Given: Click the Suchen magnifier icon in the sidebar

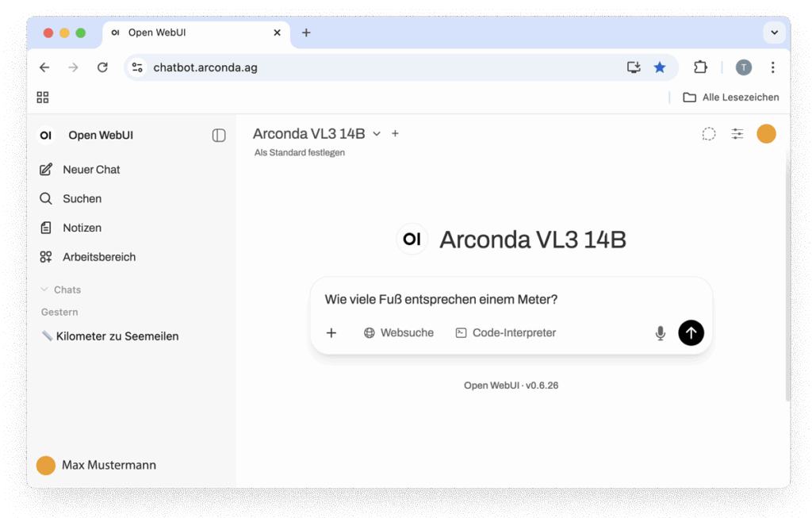Looking at the screenshot, I should 46,199.
